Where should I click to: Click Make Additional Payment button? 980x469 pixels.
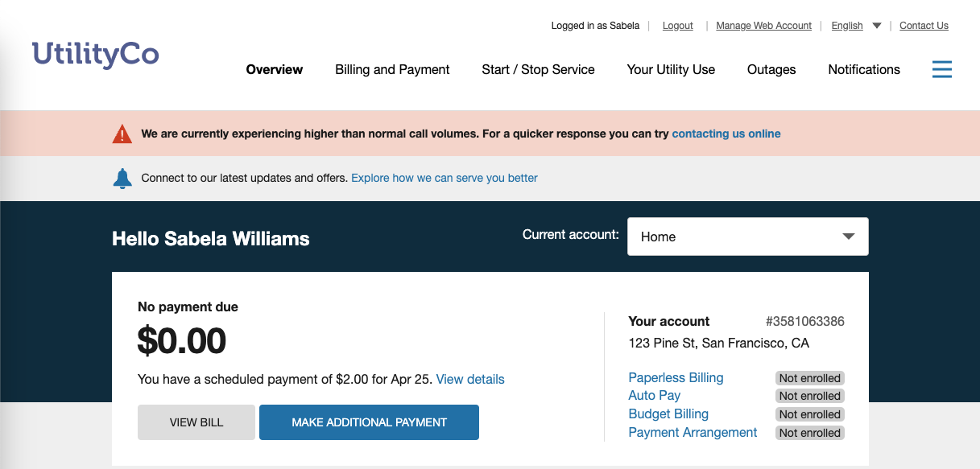[x=369, y=422]
